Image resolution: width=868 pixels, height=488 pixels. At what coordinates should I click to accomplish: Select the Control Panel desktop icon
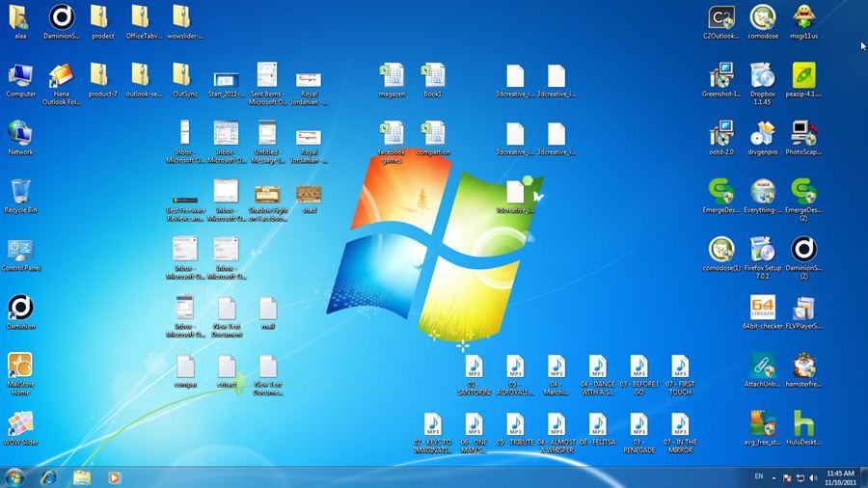20,251
